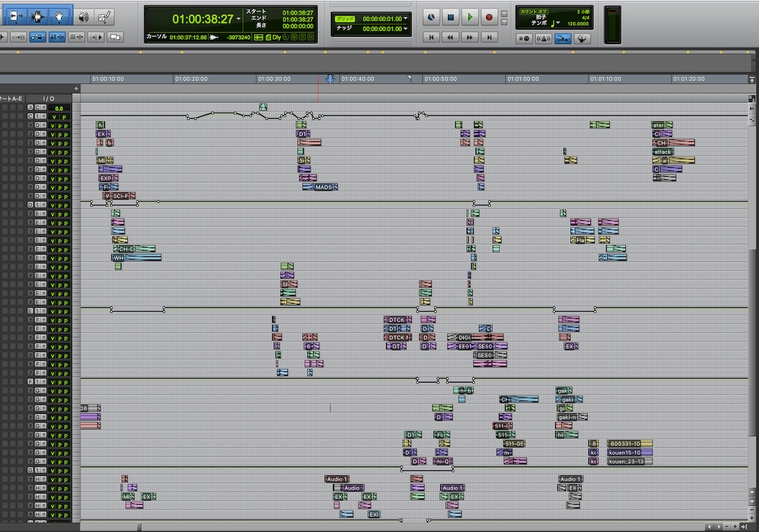Start playback with the Play button
Image resolution: width=759 pixels, height=532 pixels.
coord(470,17)
